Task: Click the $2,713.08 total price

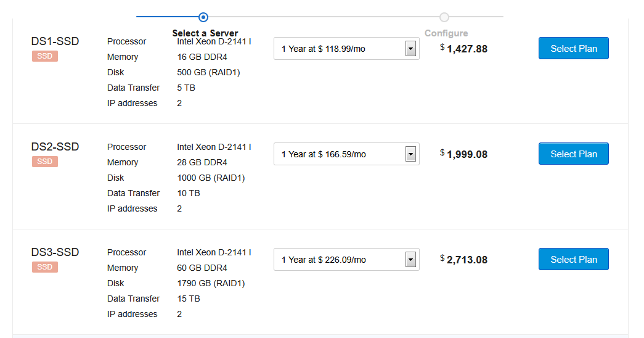Action: tap(467, 260)
